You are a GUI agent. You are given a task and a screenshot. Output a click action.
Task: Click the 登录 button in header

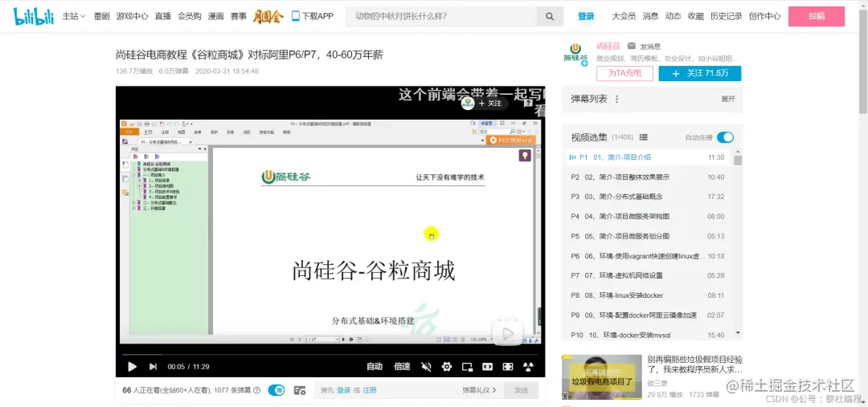[586, 16]
